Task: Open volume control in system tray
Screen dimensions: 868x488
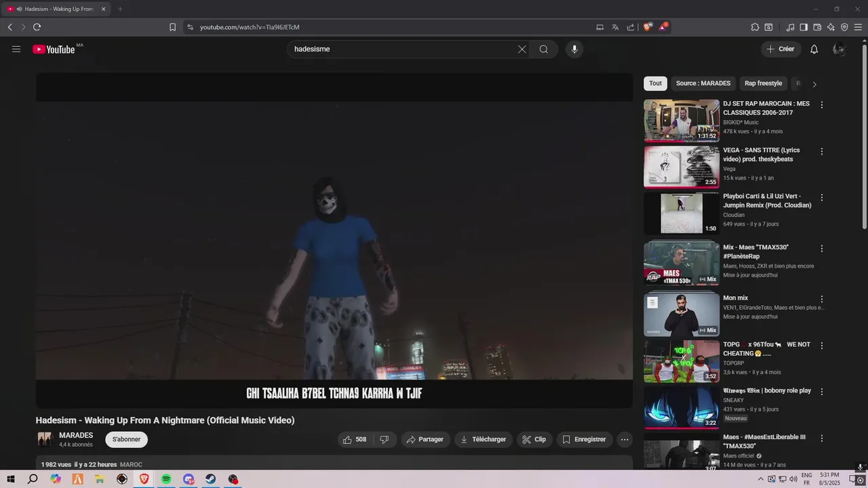Action: [x=792, y=479]
